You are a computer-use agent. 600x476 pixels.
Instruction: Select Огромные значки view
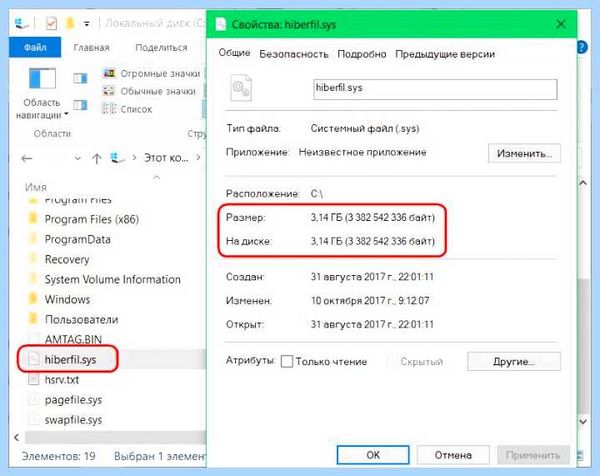pos(151,73)
